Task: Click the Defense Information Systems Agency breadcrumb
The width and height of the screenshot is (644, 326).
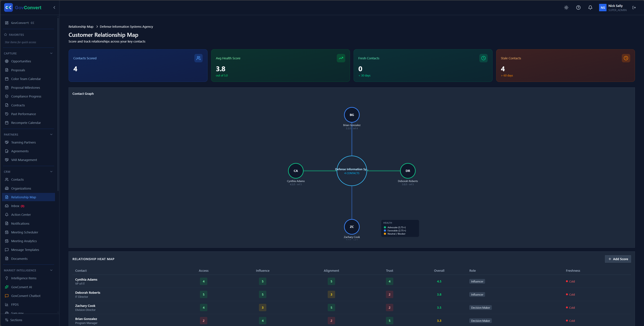Action: pyautogui.click(x=126, y=27)
